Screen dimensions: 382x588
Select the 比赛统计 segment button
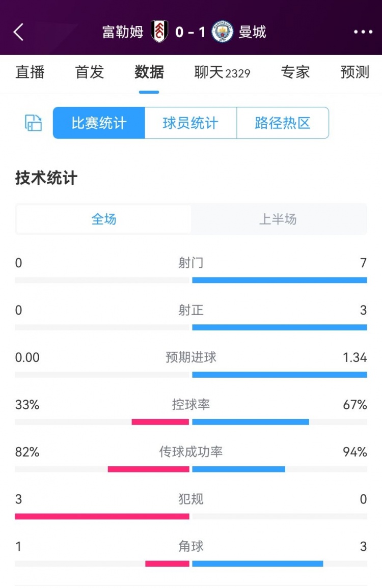click(x=99, y=123)
